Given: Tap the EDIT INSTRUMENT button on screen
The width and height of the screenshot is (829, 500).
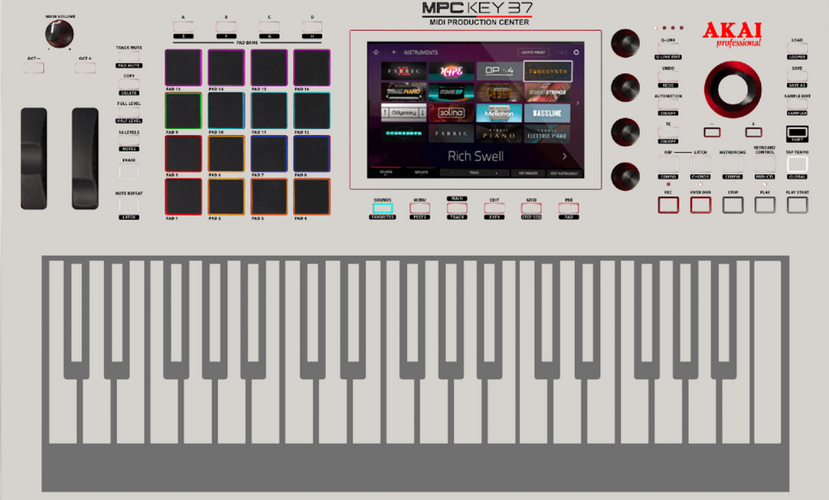Looking at the screenshot, I should point(564,173).
